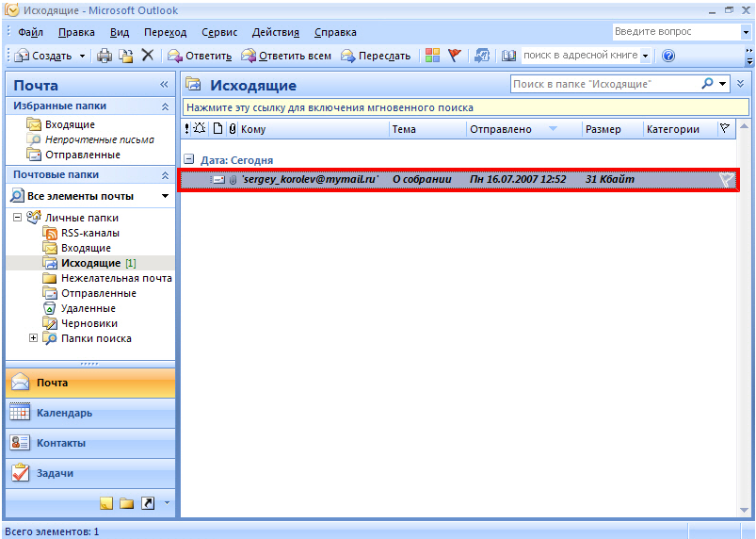Click the Notes icon in navigation pane
Image resolution: width=756 pixels, height=539 pixels.
pos(106,503)
